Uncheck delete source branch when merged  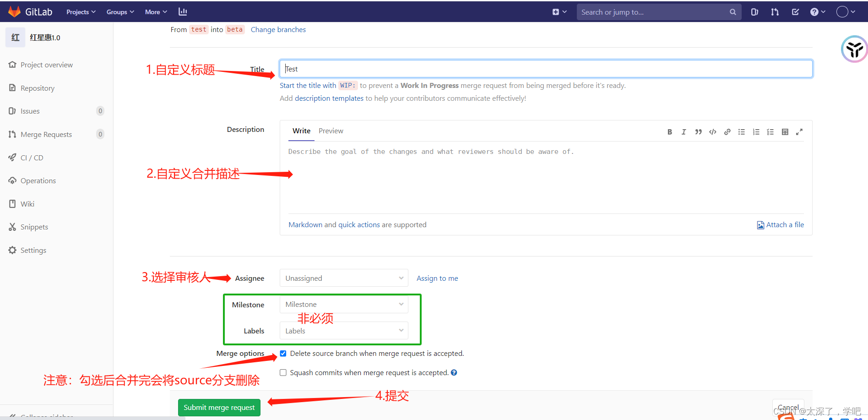(283, 353)
